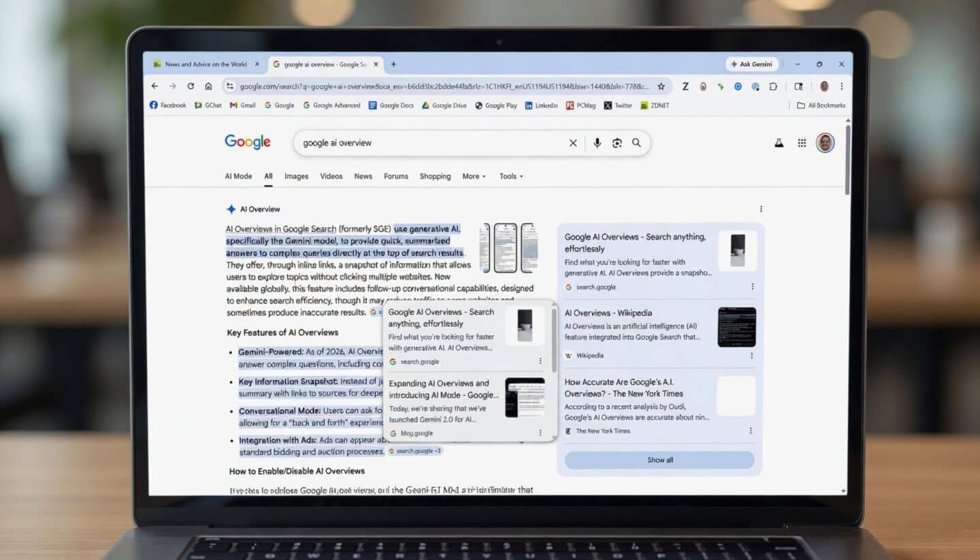Image resolution: width=980 pixels, height=560 pixels.
Task: Open the ZDNET bookmark
Action: click(x=654, y=105)
